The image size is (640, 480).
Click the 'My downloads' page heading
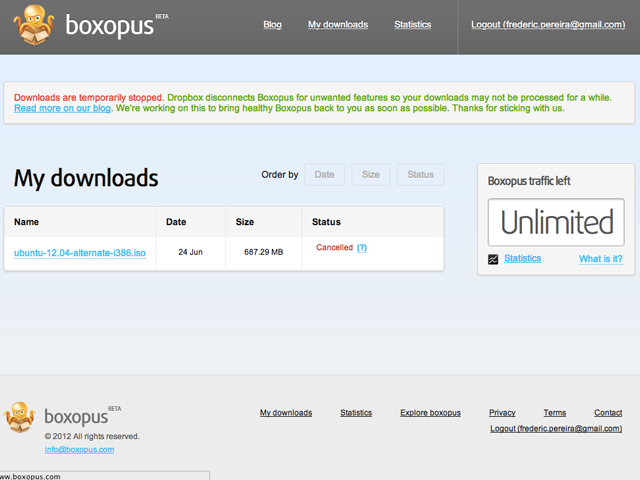pos(86,178)
